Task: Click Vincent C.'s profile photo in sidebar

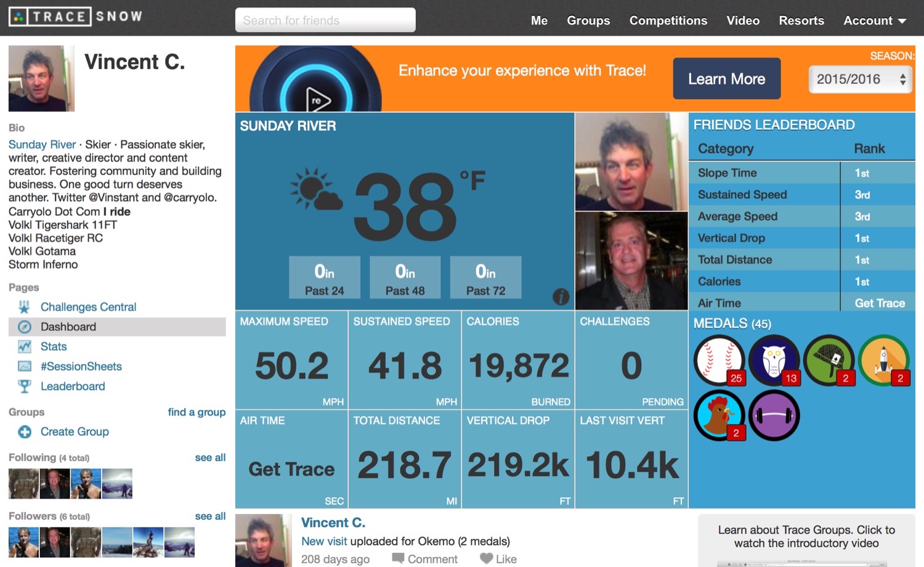Action: [41, 78]
